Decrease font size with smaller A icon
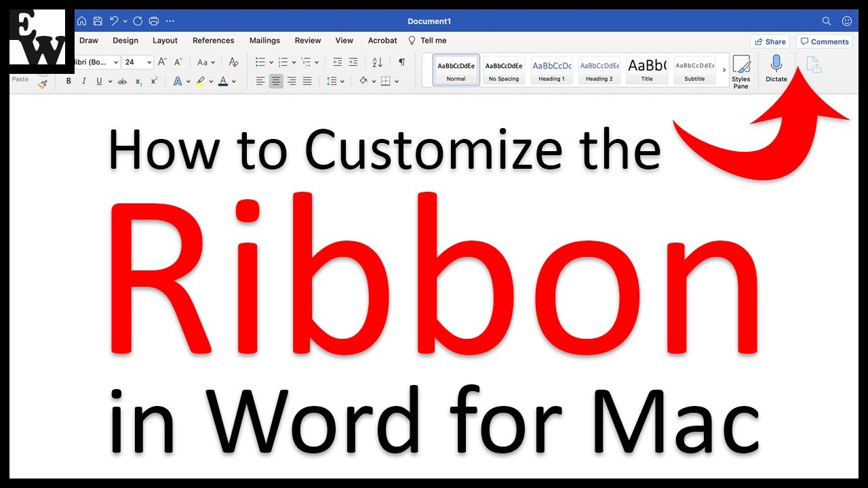The height and width of the screenshot is (488, 868). pyautogui.click(x=179, y=62)
